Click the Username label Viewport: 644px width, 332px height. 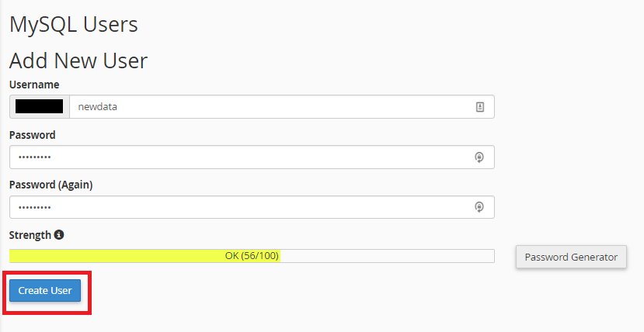[34, 85]
